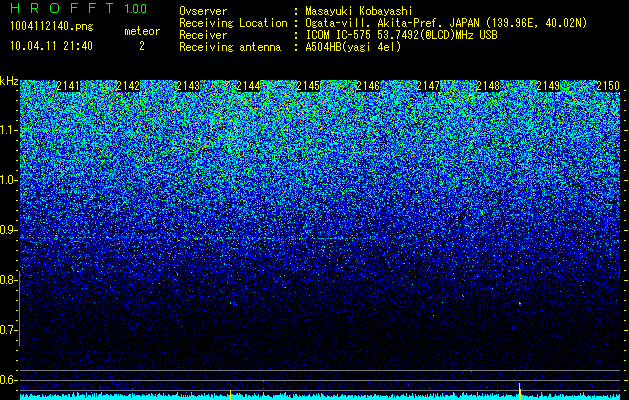Click the yellow level spike near 2144
The height and width of the screenshot is (400, 629).
point(230,394)
